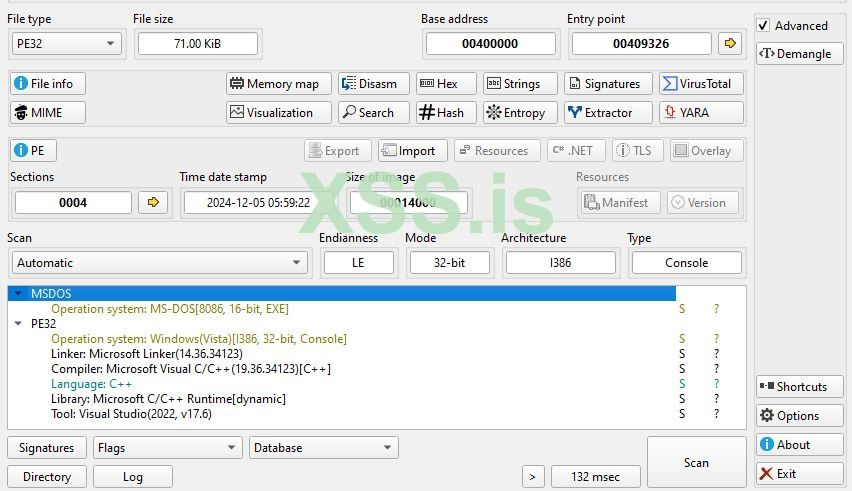Show the Strings list
The image size is (852, 491).
[x=521, y=84]
